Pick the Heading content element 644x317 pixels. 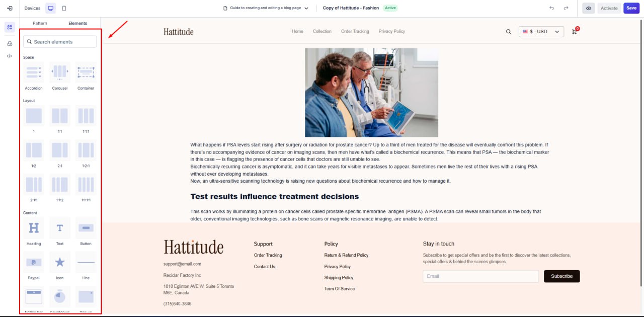click(34, 228)
